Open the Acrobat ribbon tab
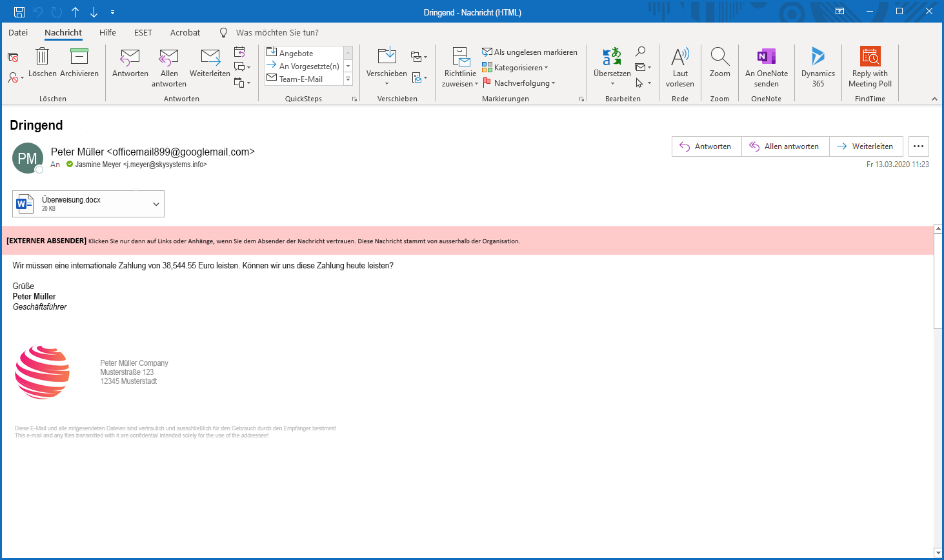This screenshot has width=944, height=560. tap(185, 32)
